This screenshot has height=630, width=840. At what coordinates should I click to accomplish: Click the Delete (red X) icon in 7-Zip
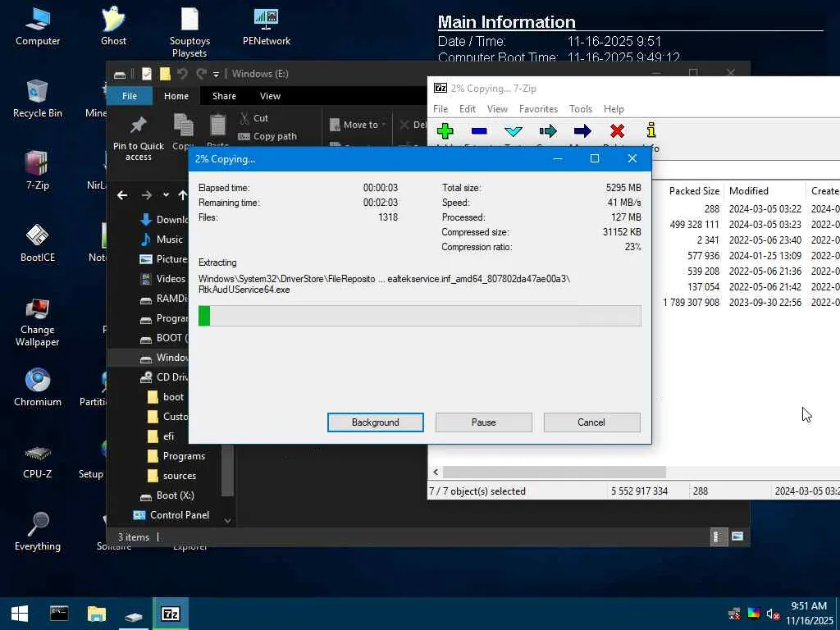click(617, 130)
